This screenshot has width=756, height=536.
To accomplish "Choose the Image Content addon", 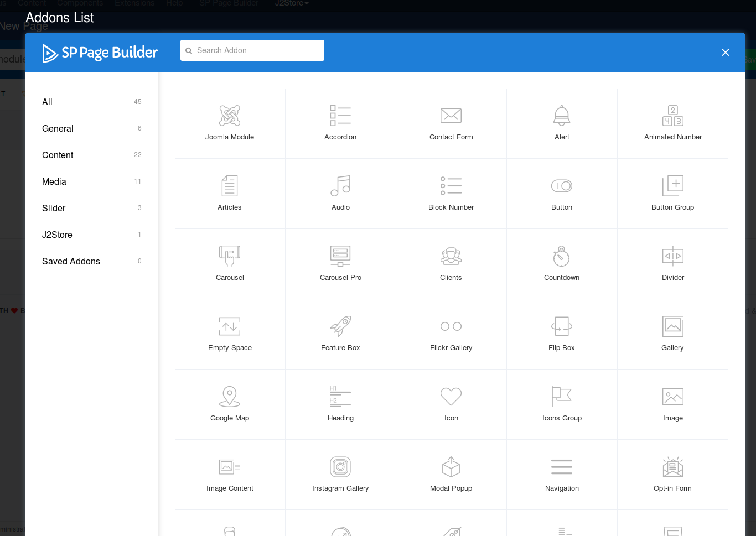I will 230,475.
